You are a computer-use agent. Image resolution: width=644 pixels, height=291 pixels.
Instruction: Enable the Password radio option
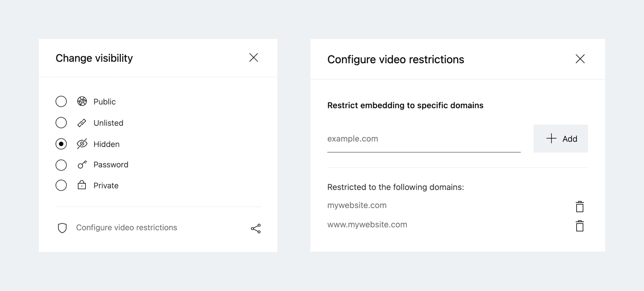click(x=61, y=165)
